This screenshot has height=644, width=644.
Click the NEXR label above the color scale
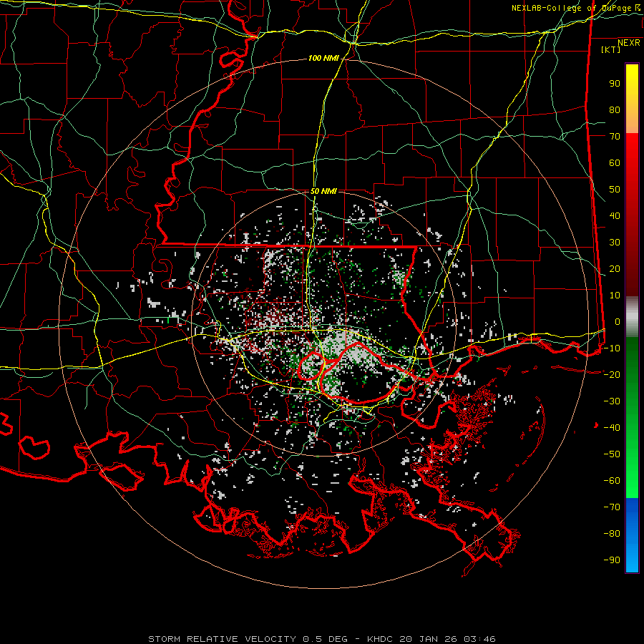point(629,43)
